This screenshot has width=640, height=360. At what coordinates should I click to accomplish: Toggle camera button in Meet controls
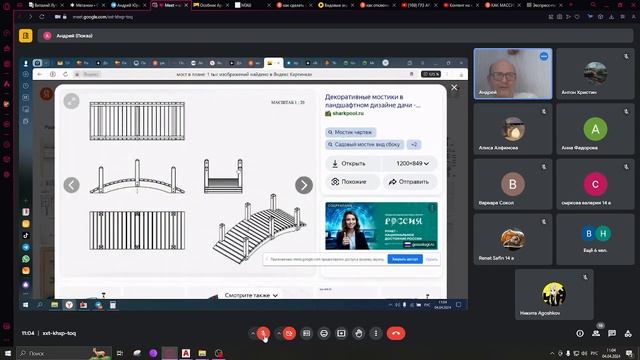pyautogui.click(x=289, y=333)
